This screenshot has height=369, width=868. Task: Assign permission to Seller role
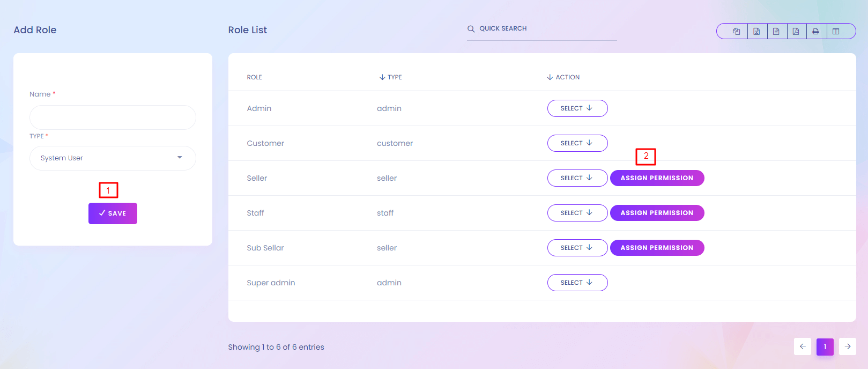(x=657, y=178)
